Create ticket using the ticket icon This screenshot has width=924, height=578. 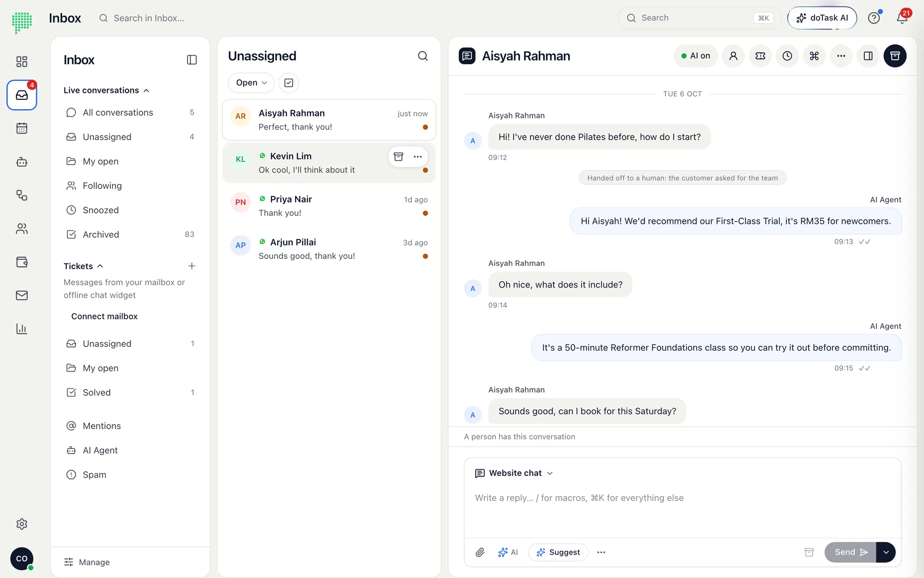coord(760,56)
